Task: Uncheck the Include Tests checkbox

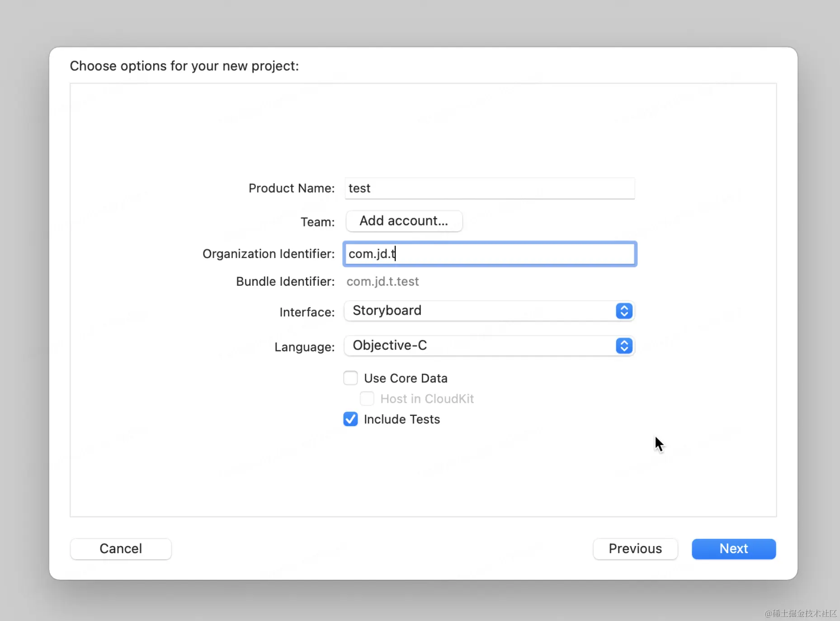Action: point(350,419)
